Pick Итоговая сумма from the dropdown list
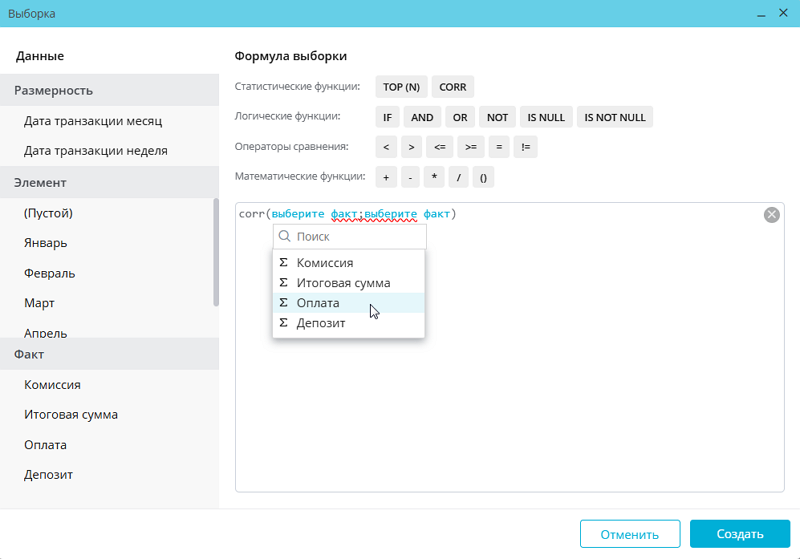The image size is (800, 559). (x=343, y=283)
